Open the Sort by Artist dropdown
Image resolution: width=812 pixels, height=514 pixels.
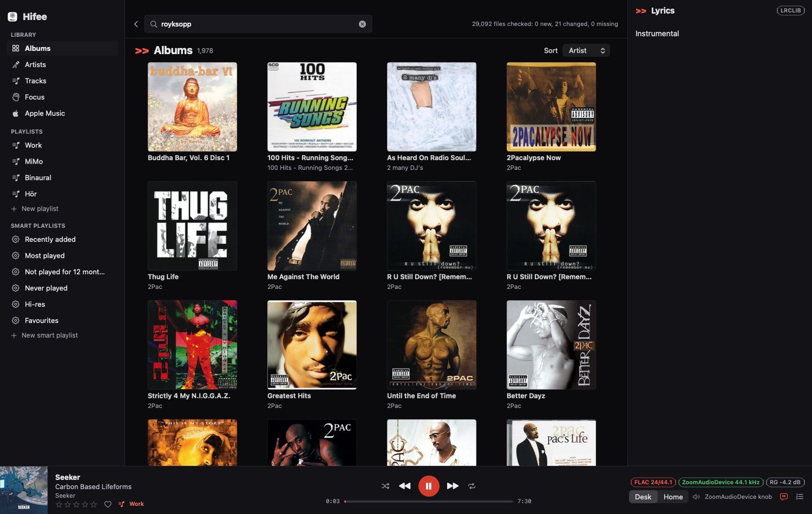pyautogui.click(x=586, y=50)
